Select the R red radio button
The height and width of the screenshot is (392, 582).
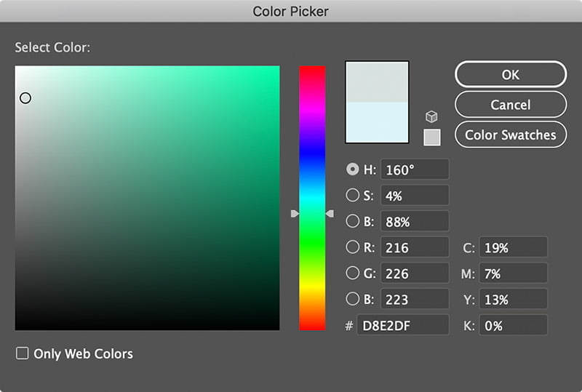(353, 247)
